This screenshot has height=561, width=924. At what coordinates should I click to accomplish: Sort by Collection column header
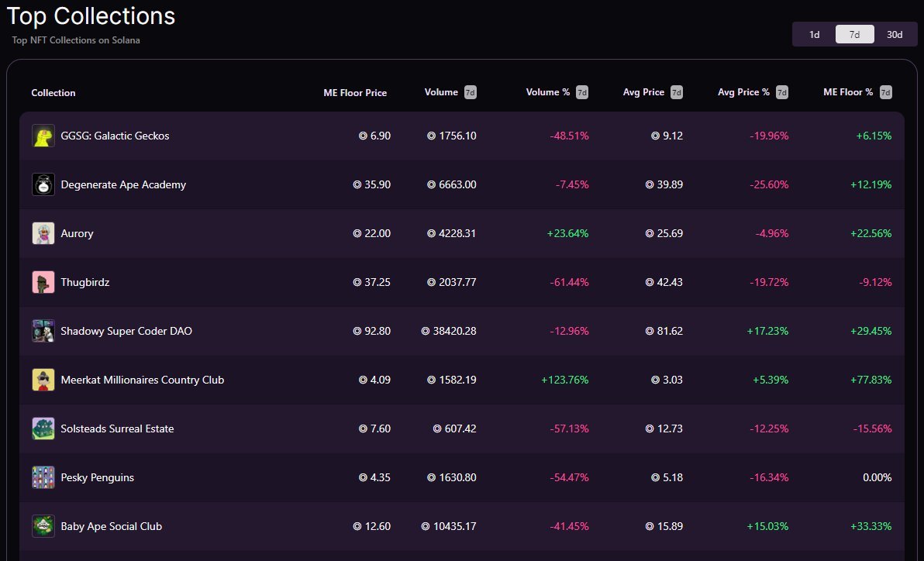(x=53, y=92)
